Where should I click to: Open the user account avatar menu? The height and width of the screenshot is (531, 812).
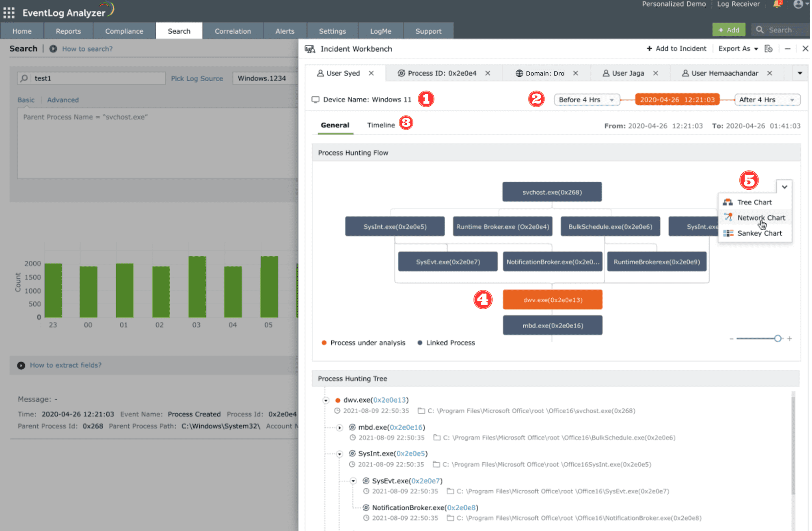(x=798, y=4)
